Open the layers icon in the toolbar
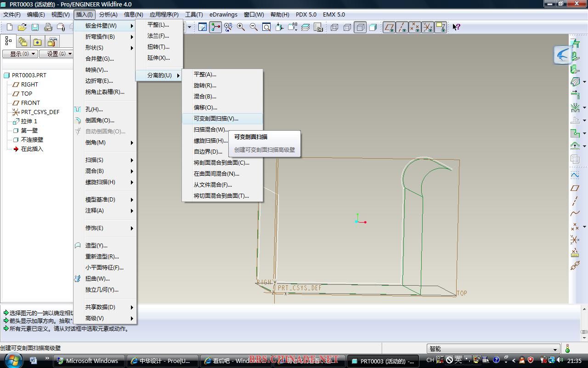 pyautogui.click(x=305, y=27)
